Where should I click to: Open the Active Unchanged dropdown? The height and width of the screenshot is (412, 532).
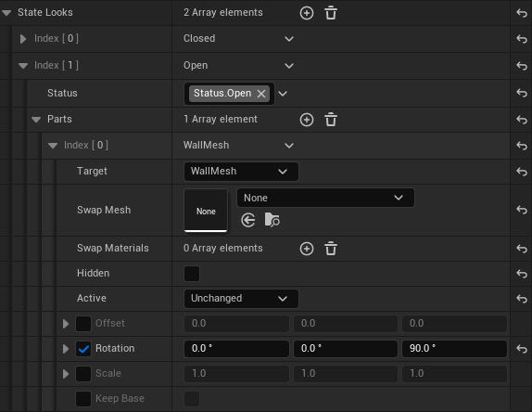pyautogui.click(x=241, y=299)
